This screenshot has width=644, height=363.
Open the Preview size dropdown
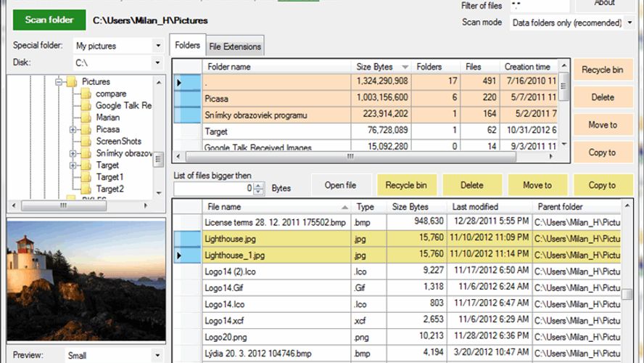click(x=157, y=356)
